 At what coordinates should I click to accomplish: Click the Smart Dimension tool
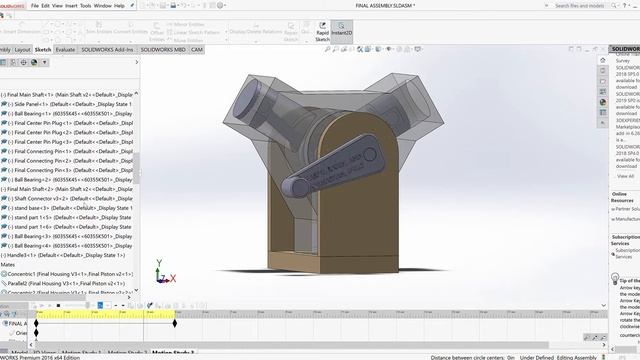pos(22,31)
